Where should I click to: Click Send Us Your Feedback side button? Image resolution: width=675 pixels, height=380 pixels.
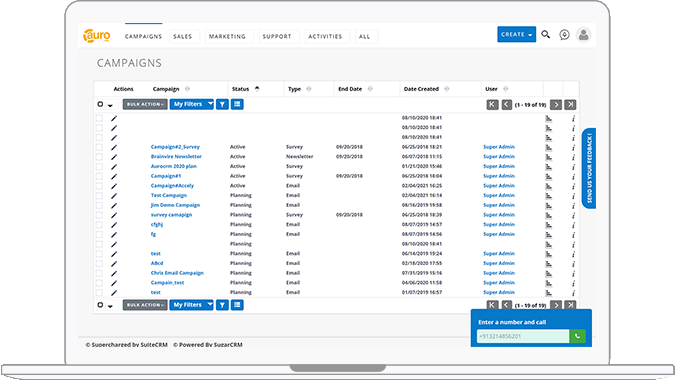click(x=589, y=168)
